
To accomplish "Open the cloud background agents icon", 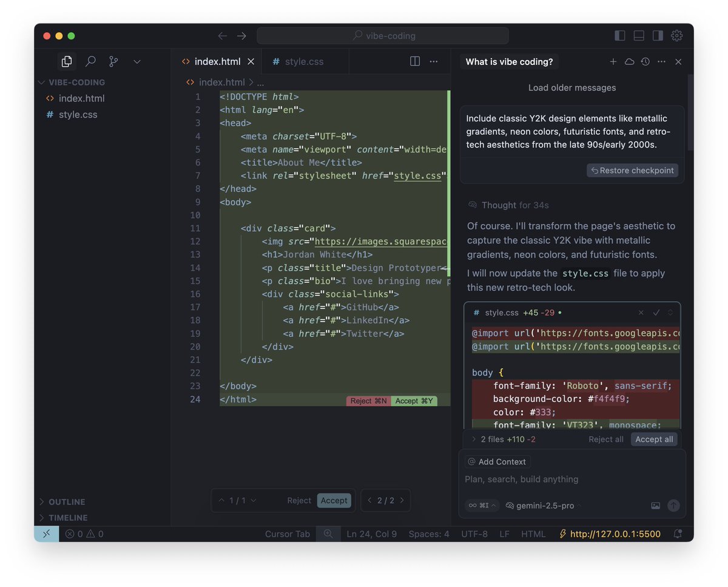I will [629, 62].
